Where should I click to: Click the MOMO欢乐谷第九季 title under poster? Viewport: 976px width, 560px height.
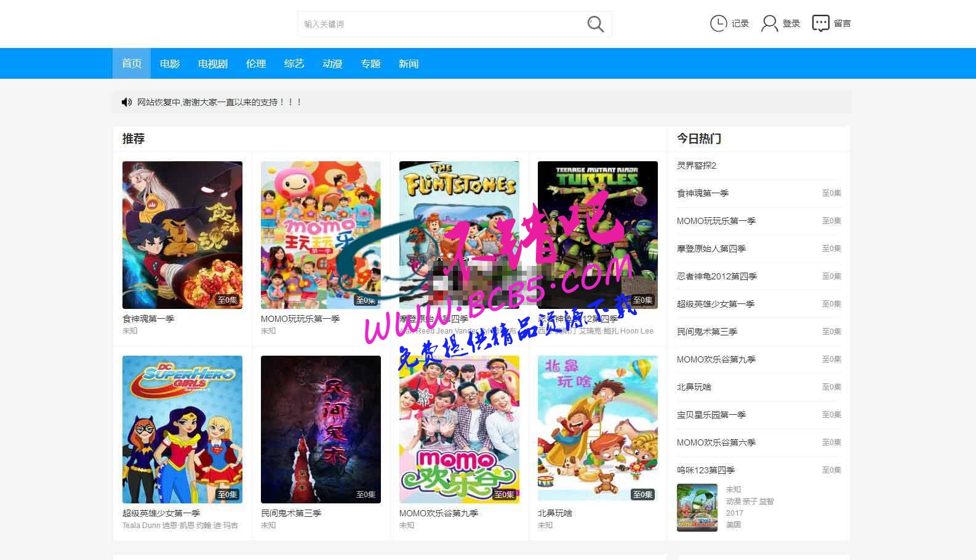[x=439, y=513]
